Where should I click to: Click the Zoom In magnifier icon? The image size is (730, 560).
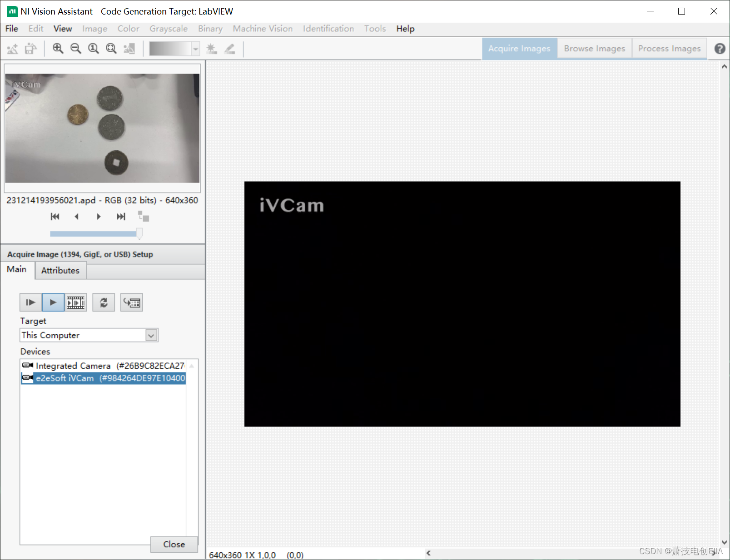(58, 49)
